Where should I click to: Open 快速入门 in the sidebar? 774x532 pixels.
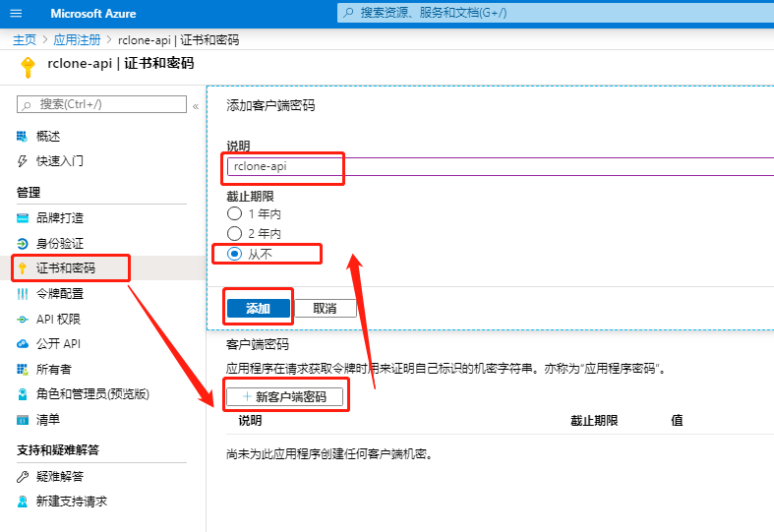tap(60, 161)
